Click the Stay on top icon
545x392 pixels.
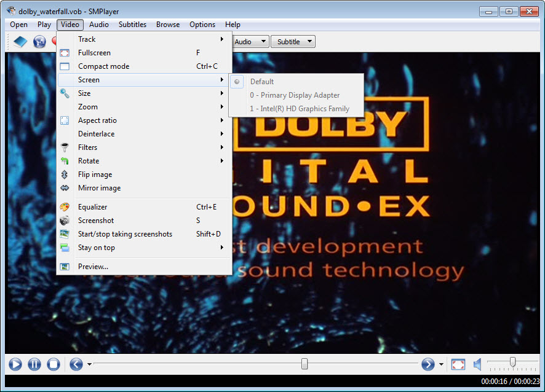pyautogui.click(x=65, y=248)
